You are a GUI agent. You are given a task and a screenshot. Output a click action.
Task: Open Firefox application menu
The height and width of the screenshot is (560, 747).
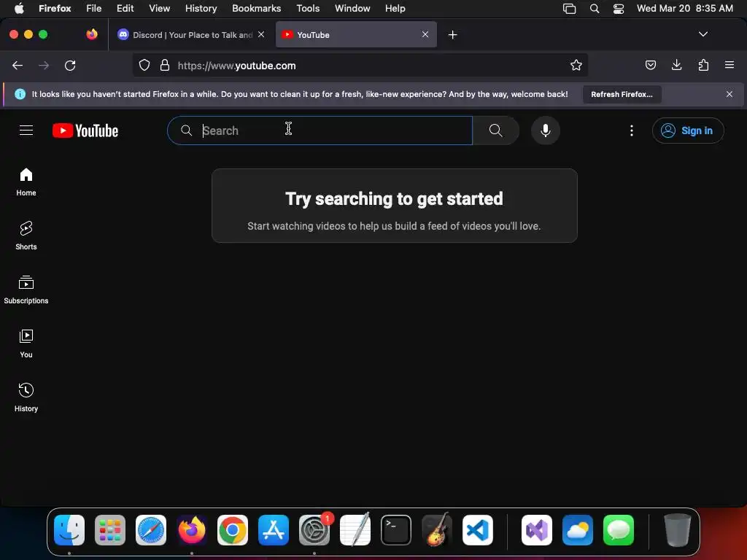(729, 65)
